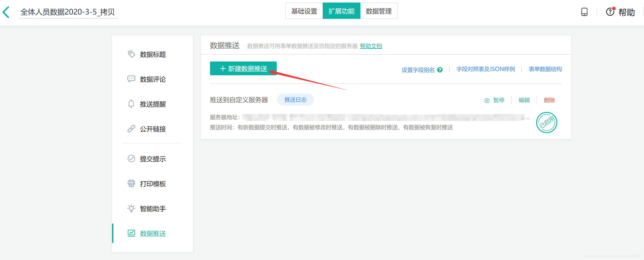644x260 pixels.
Task: Click the 新建数据推送 button
Action: pos(243,68)
